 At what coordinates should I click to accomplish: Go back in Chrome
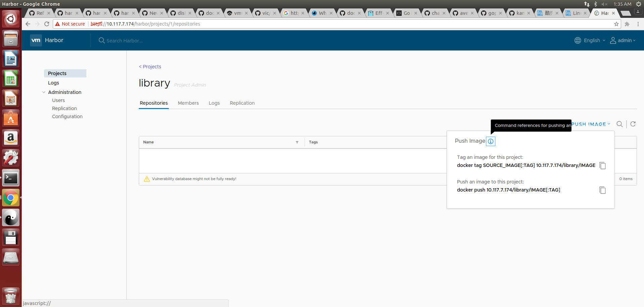point(28,24)
